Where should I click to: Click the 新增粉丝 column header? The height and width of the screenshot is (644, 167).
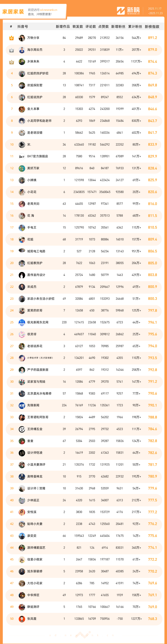point(118,27)
